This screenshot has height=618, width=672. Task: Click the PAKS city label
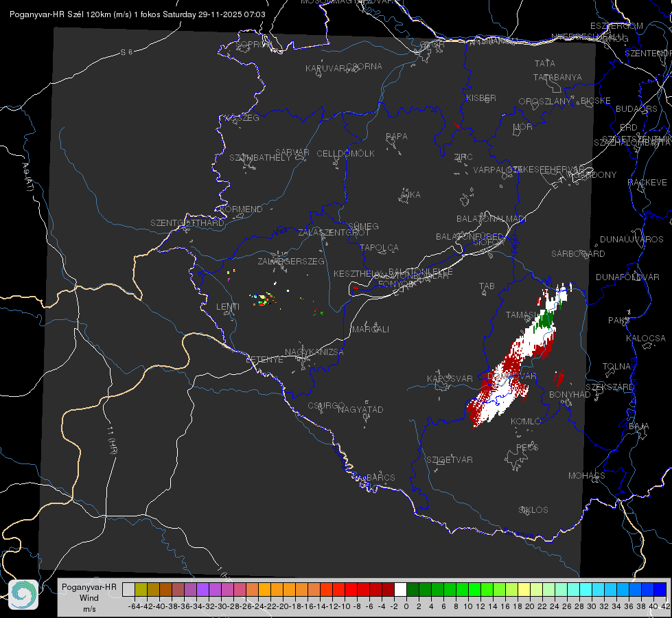619,321
